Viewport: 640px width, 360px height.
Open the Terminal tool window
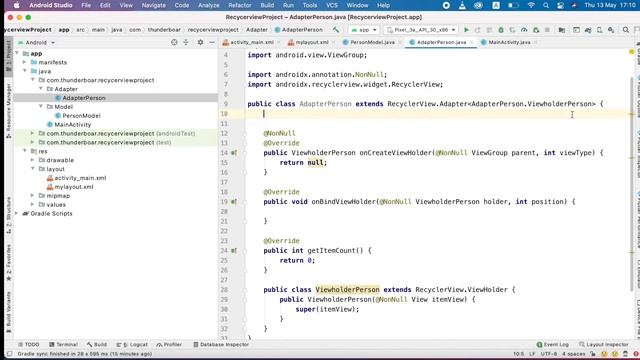[x=63, y=344]
